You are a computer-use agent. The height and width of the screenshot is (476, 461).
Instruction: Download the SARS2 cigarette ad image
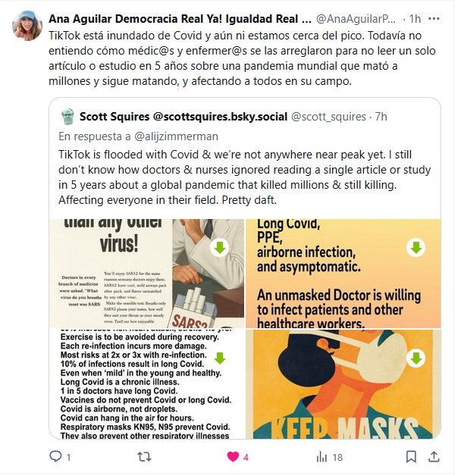click(220, 248)
